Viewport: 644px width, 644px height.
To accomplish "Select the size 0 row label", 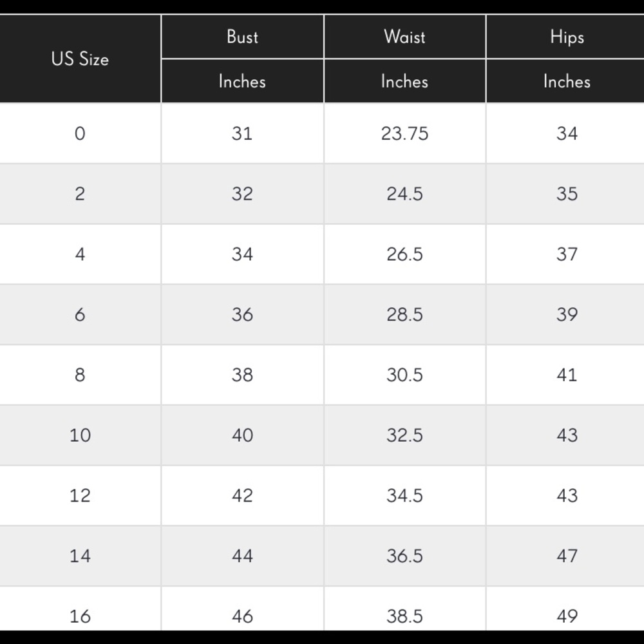I will click(80, 133).
